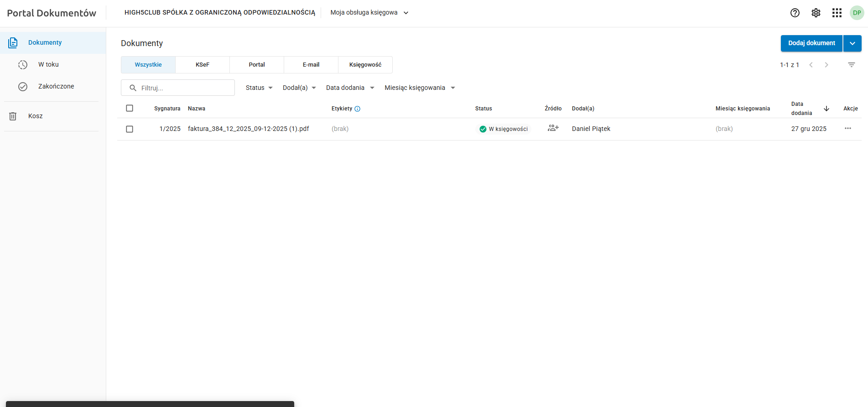Click the Akcje column header
The height and width of the screenshot is (407, 868).
coord(851,109)
